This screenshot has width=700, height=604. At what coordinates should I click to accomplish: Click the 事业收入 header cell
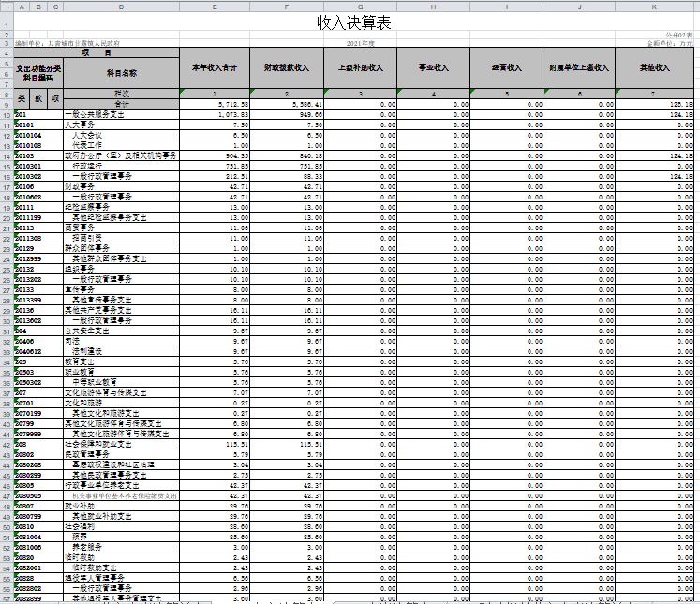pyautogui.click(x=434, y=68)
